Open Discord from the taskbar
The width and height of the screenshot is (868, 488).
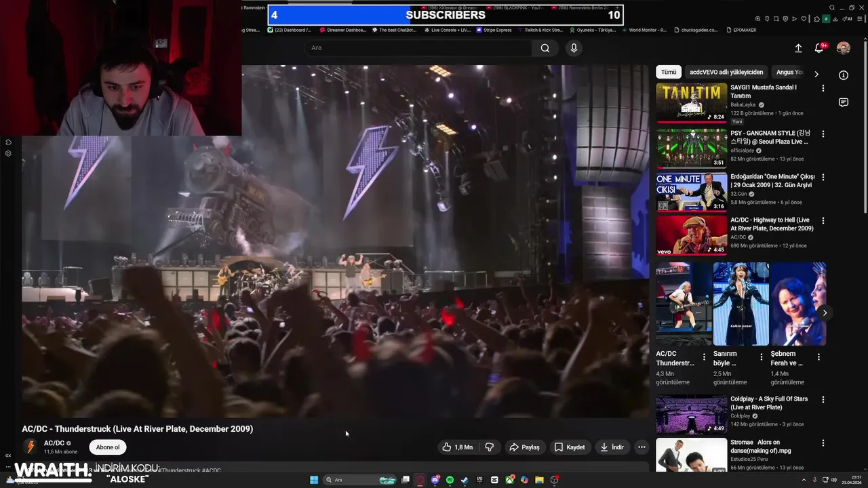(x=435, y=480)
